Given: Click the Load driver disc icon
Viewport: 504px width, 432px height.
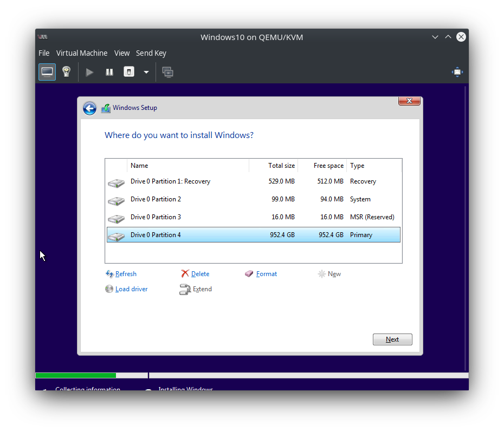Looking at the screenshot, I should click(109, 289).
